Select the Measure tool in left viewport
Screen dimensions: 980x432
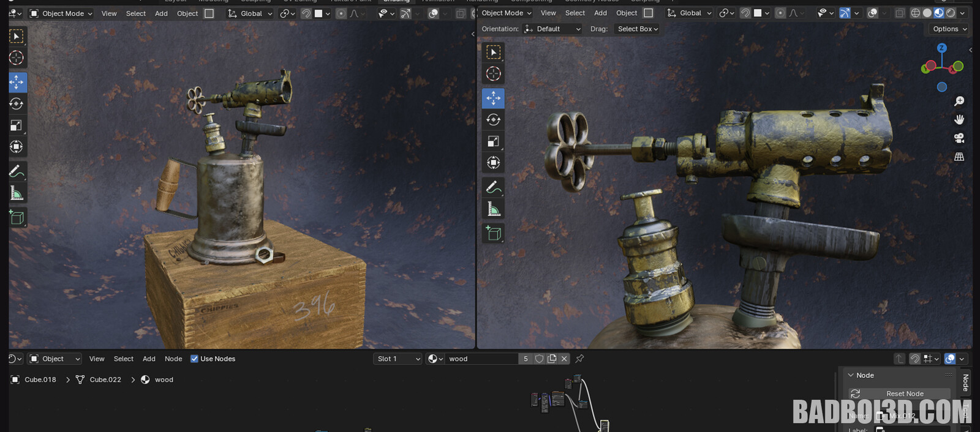click(x=17, y=193)
